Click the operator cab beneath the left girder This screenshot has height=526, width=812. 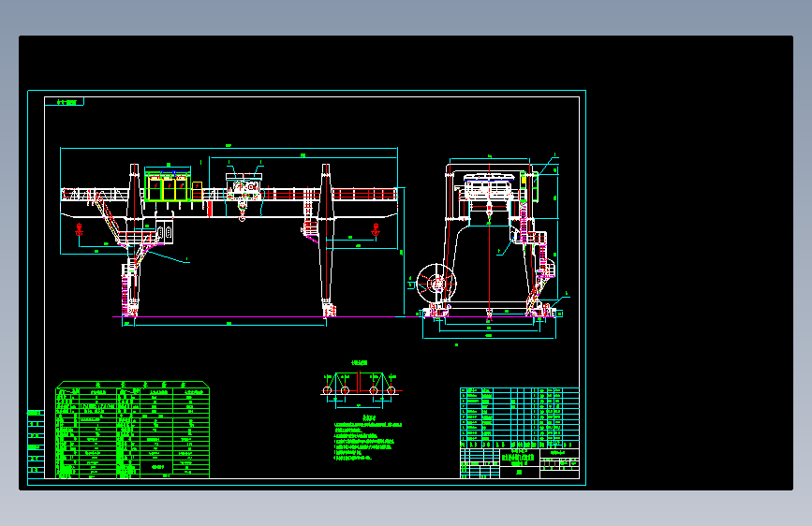[164, 231]
